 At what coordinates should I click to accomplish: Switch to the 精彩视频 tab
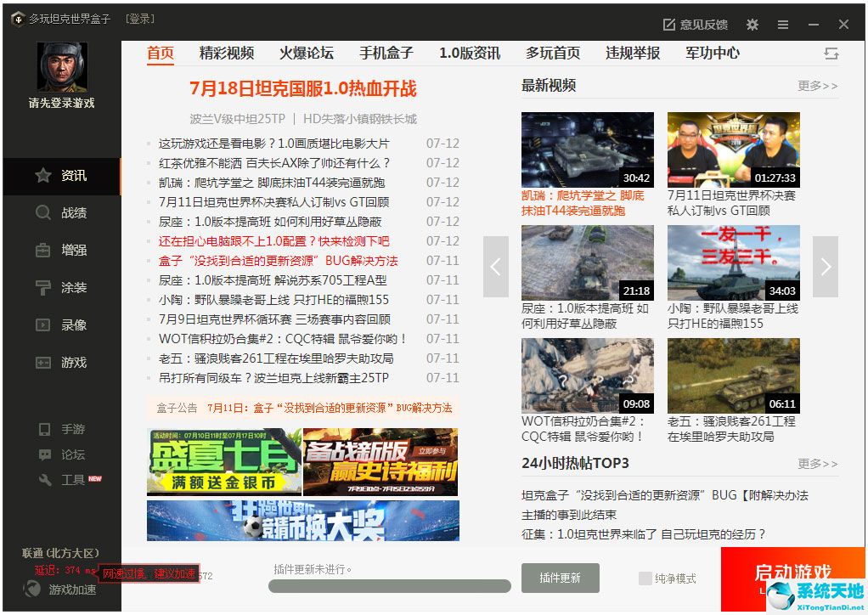[x=227, y=54]
